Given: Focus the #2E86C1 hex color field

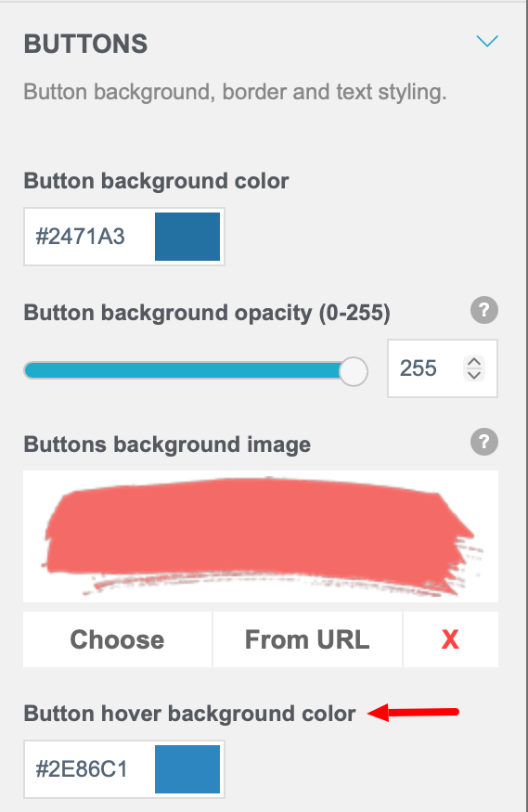Looking at the screenshot, I should 89,769.
